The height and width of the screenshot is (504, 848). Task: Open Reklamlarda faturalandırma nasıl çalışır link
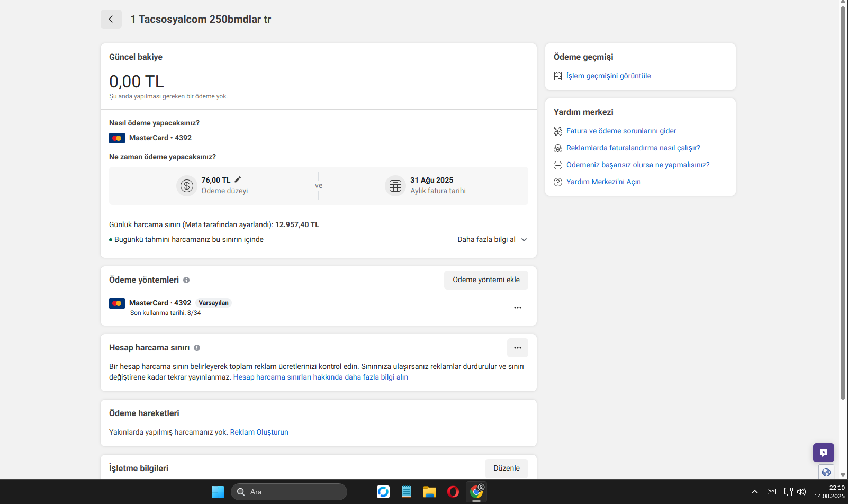(x=633, y=148)
